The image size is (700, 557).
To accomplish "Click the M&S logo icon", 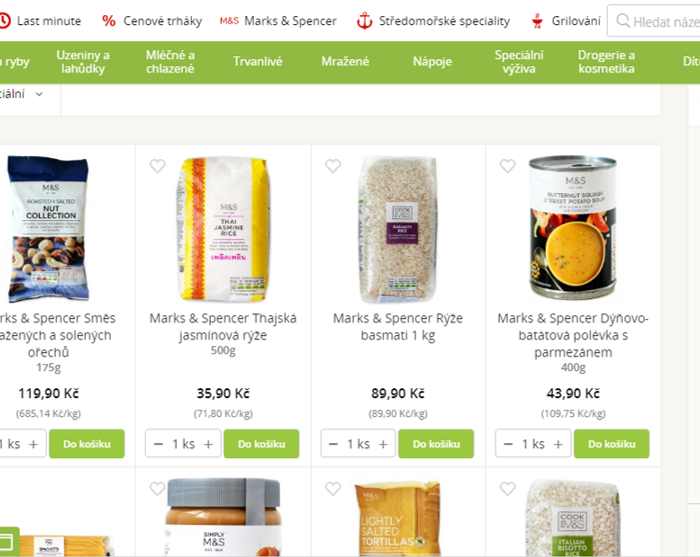I will [x=229, y=21].
